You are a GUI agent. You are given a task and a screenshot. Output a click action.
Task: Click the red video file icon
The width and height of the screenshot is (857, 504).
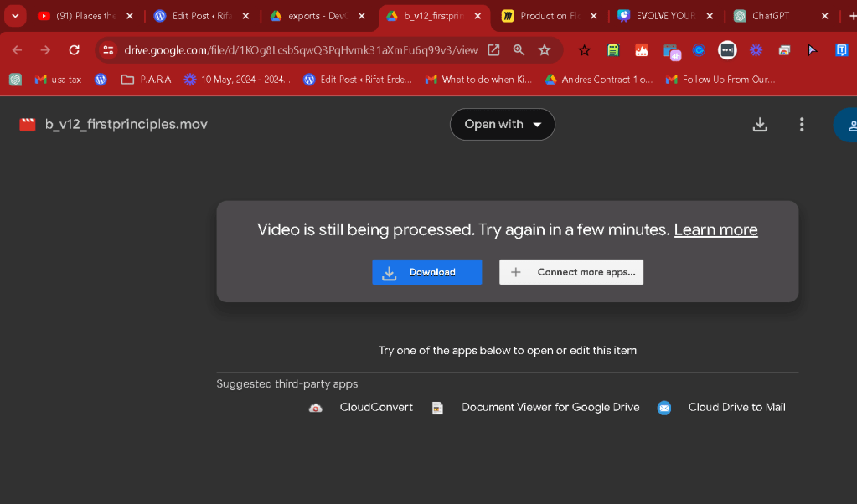coord(28,125)
